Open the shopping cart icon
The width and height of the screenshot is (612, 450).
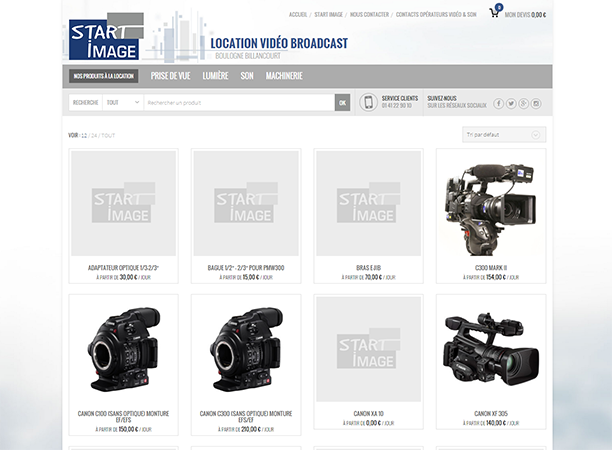pyautogui.click(x=494, y=13)
